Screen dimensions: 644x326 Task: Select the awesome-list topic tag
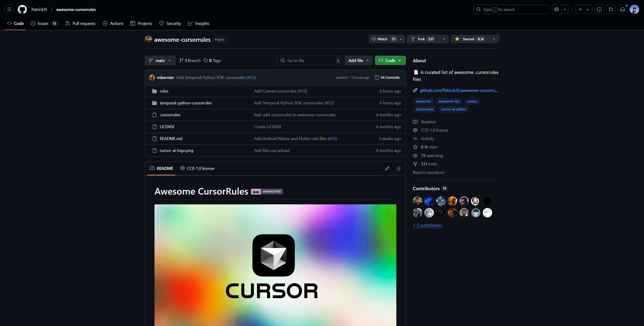[449, 101]
